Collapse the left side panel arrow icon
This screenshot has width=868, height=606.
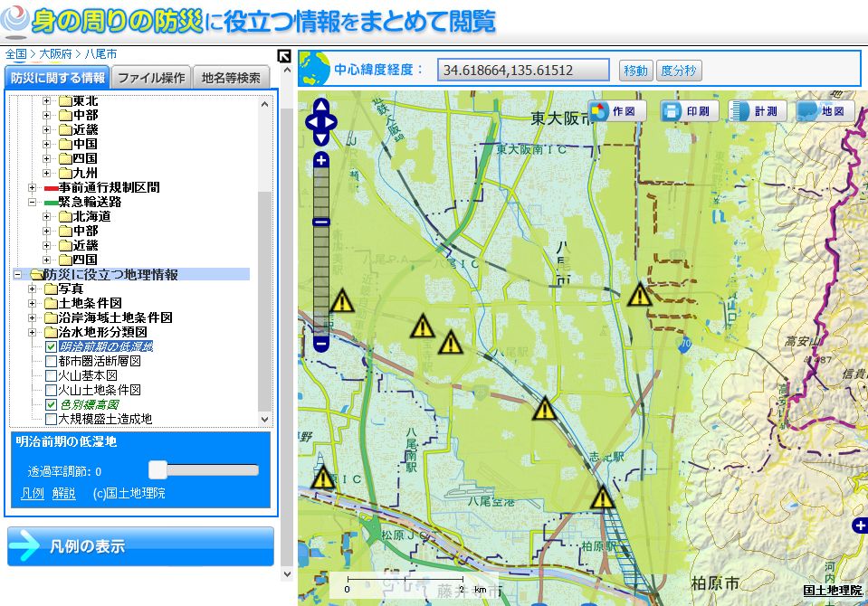click(x=284, y=57)
